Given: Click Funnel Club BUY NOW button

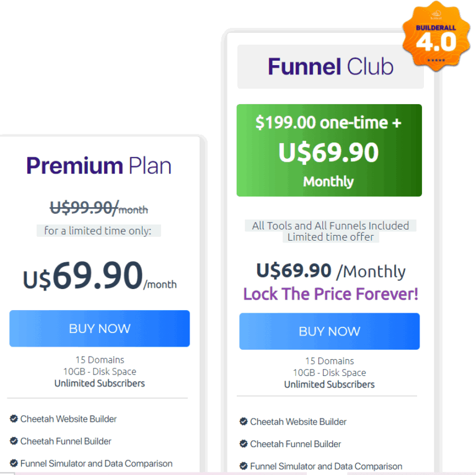Looking at the screenshot, I should pyautogui.click(x=329, y=331).
